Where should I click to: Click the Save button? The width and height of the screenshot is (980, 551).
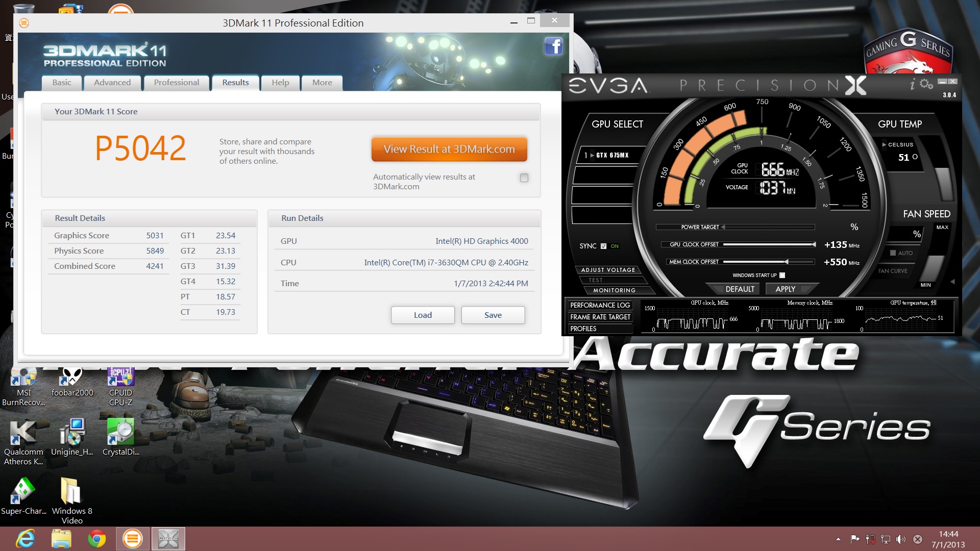click(493, 315)
